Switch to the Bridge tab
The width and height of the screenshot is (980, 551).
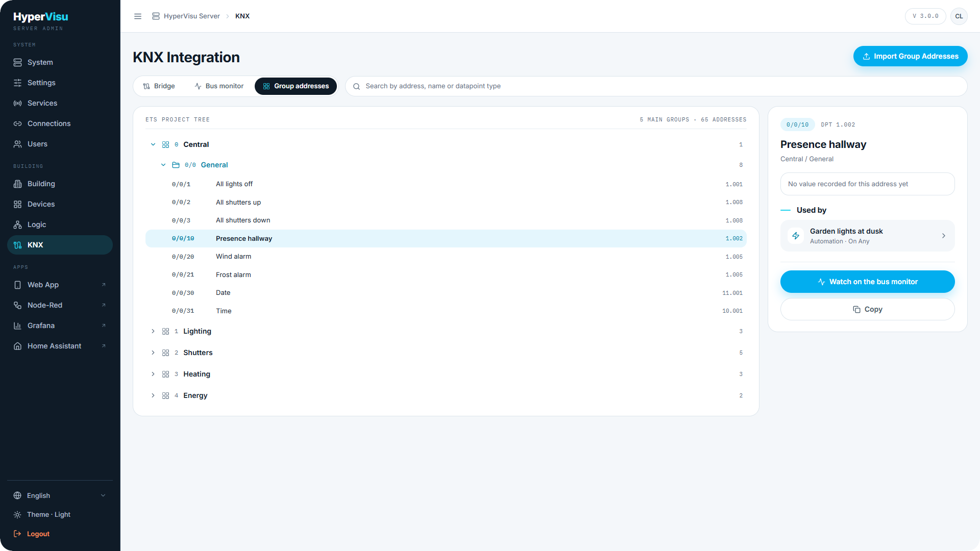click(159, 86)
